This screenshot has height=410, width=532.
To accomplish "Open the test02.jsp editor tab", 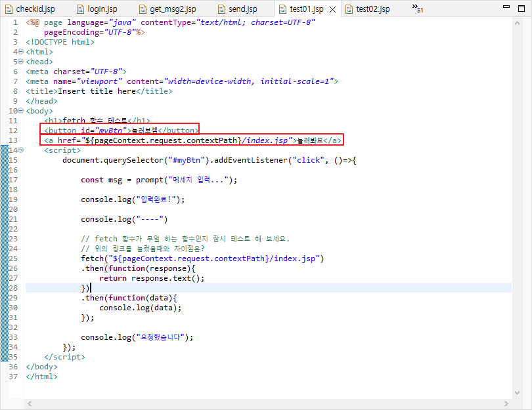I will tap(367, 9).
